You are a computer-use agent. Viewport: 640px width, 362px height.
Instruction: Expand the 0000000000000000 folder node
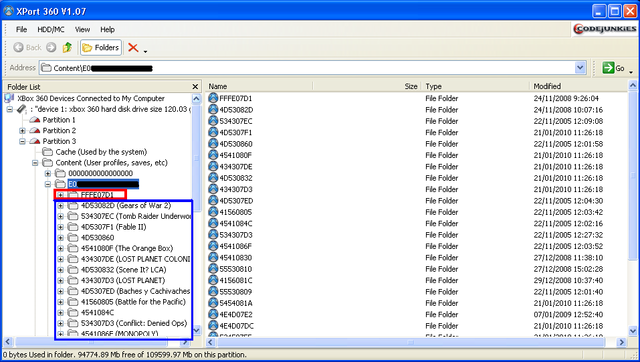[x=48, y=173]
